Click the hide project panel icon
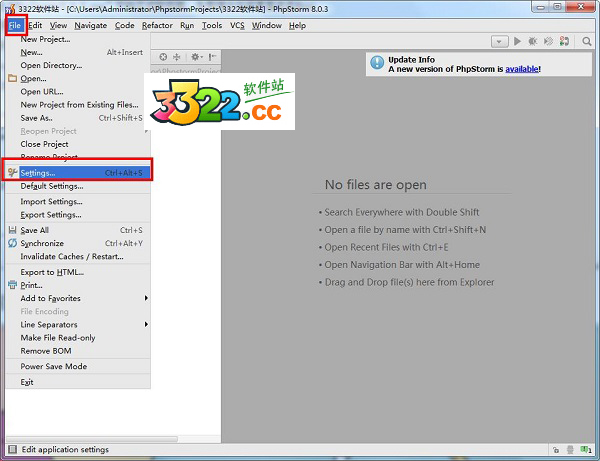 point(212,57)
